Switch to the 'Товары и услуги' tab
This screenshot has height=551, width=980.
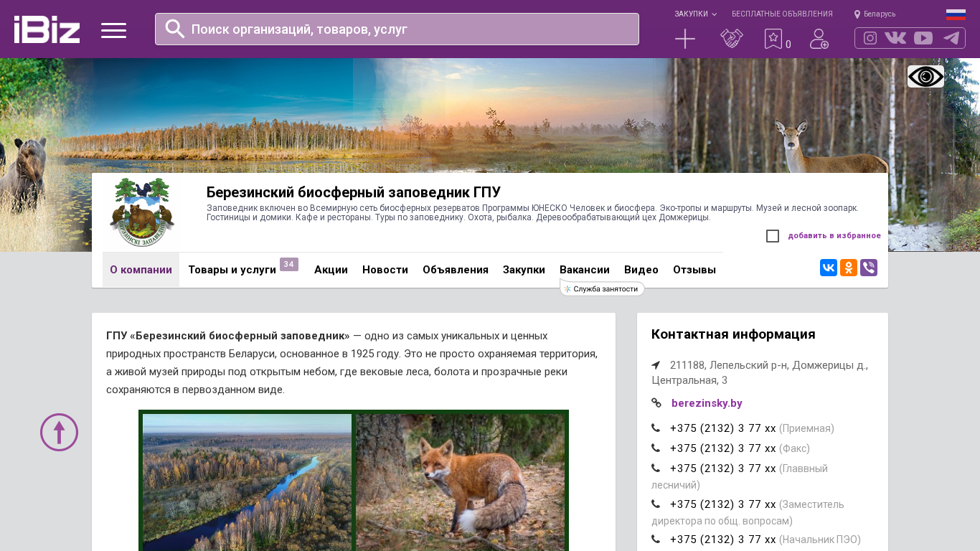pyautogui.click(x=232, y=270)
